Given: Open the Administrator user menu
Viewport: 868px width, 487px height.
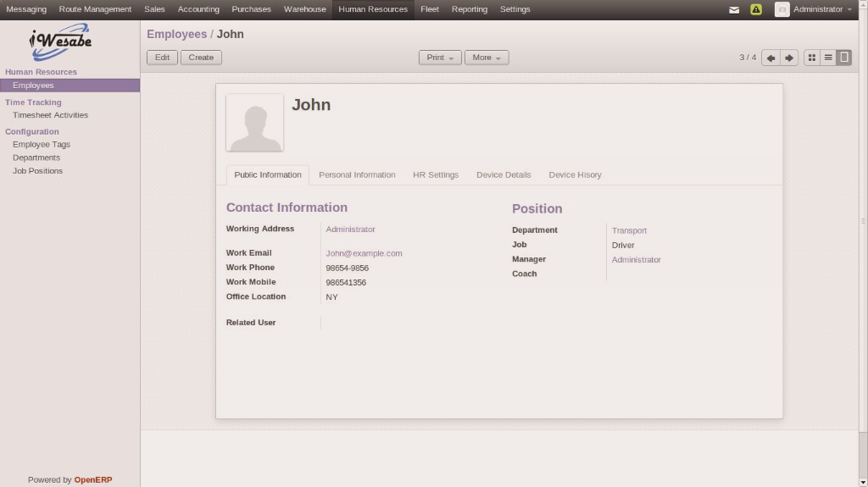Looking at the screenshot, I should click(x=821, y=9).
